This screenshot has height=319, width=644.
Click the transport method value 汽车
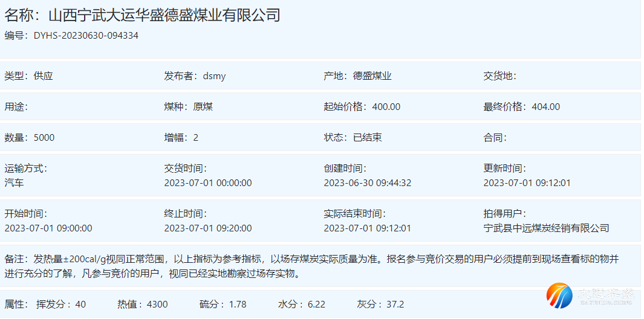15,182
